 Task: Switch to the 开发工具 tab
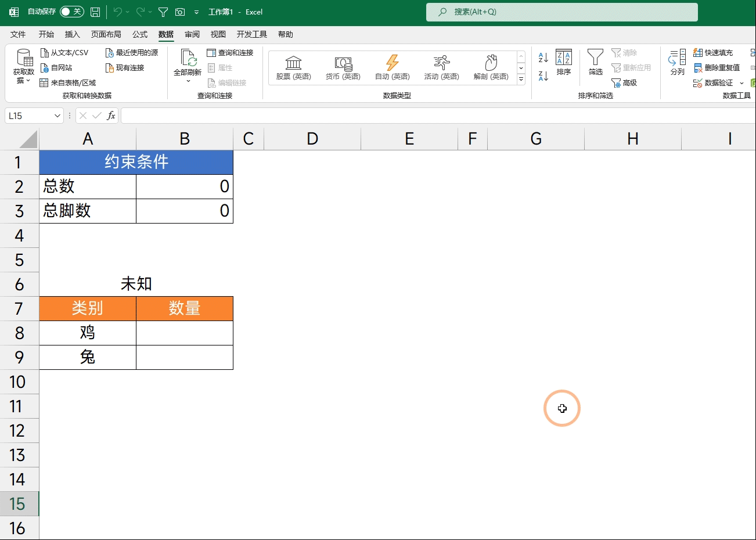[x=252, y=34]
